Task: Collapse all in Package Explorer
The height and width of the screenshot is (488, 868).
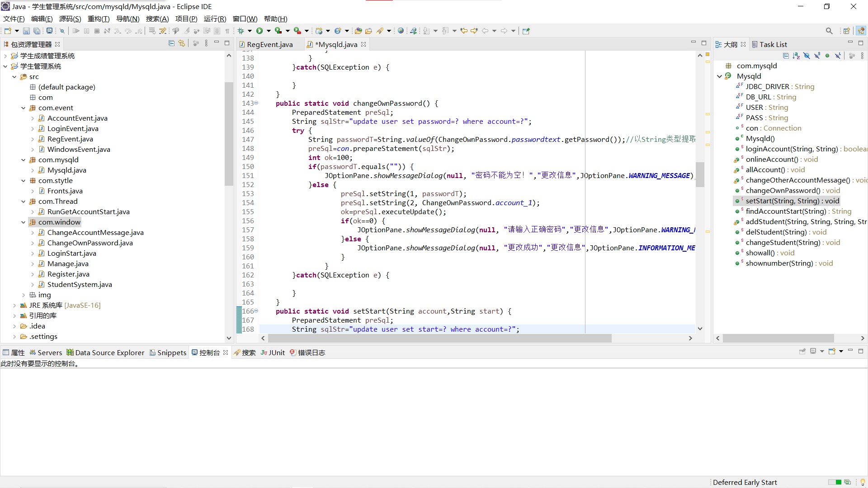Action: click(171, 43)
